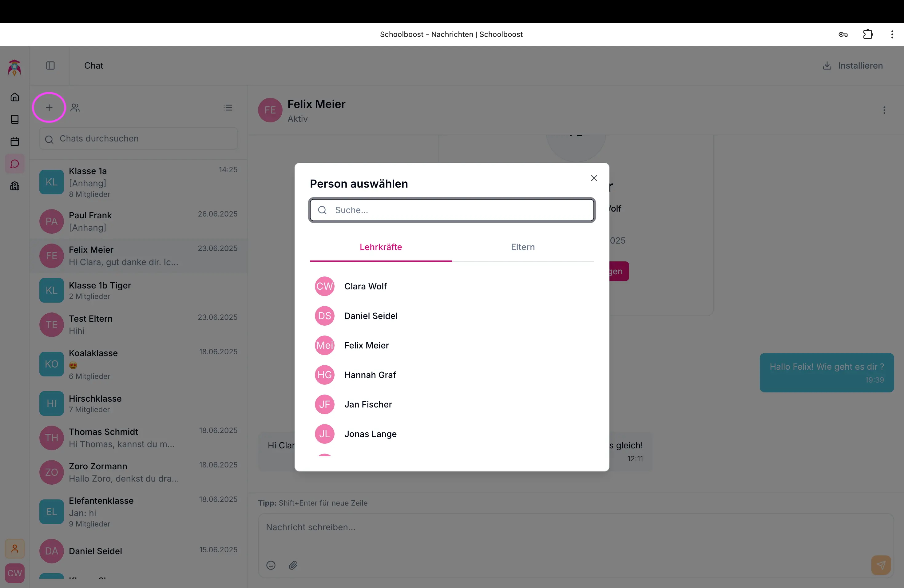The width and height of the screenshot is (904, 588).
Task: Click the plus icon for new chat
Action: [x=49, y=108]
